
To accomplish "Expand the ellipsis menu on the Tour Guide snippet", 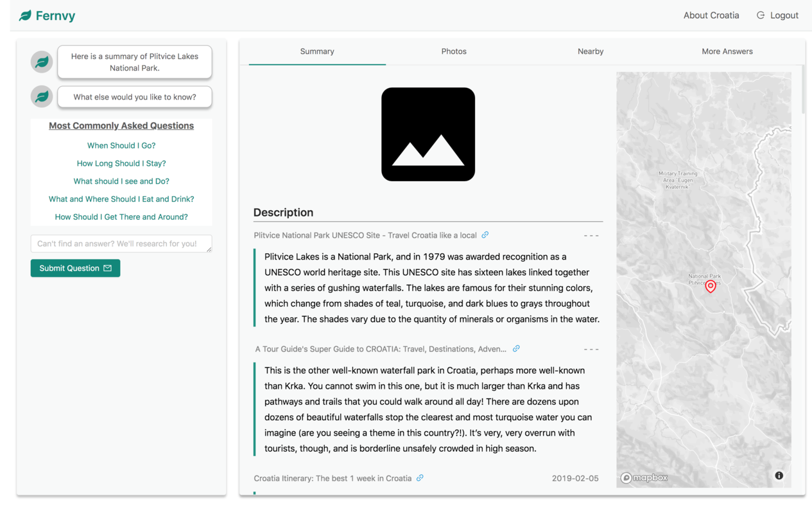I will 591,349.
